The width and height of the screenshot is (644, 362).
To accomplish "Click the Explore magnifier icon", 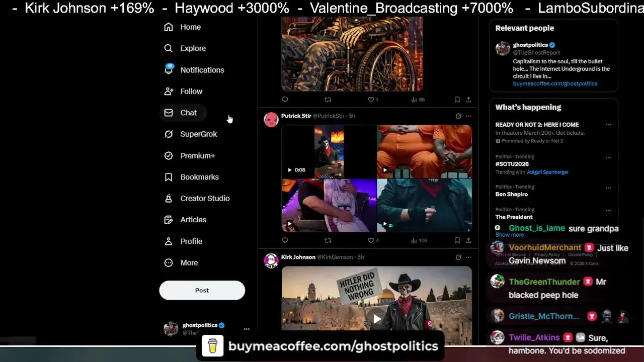I will click(x=169, y=48).
